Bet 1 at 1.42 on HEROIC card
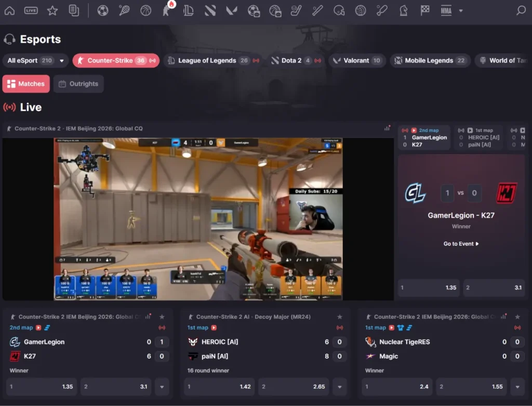532x406 pixels. tap(220, 387)
